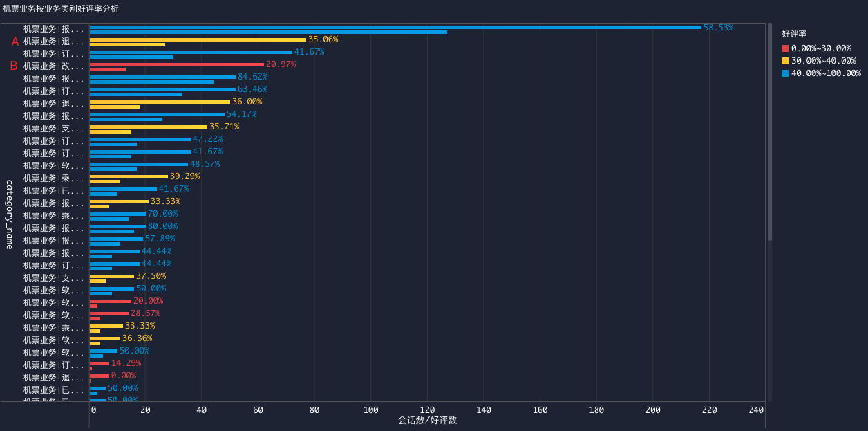Click the category_name y-axis title
868x431 pixels.
coord(10,214)
